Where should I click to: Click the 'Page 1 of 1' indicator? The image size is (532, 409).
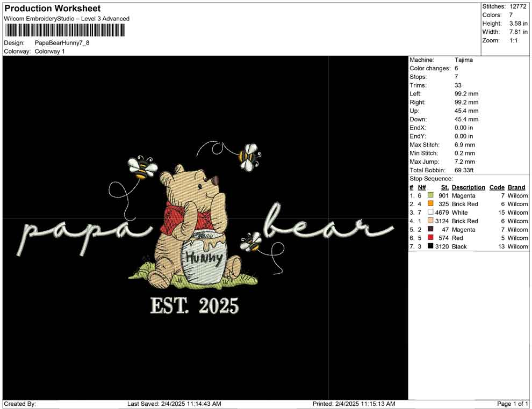[x=512, y=404]
